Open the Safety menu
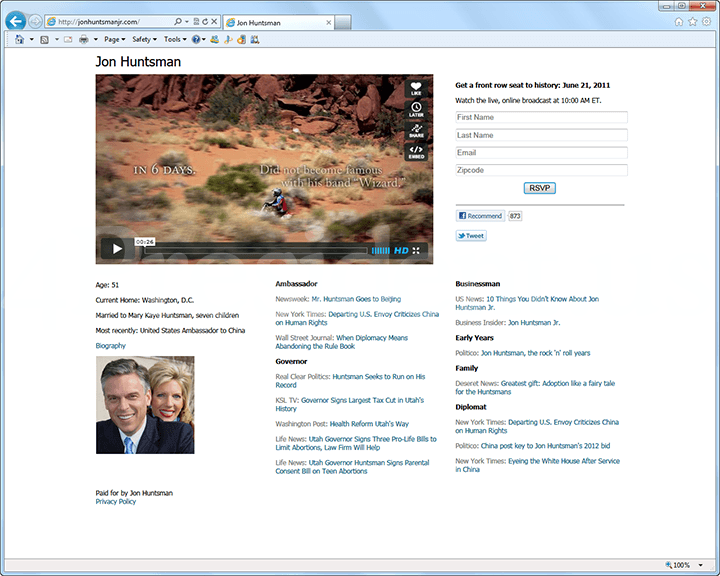Image resolution: width=720 pixels, height=576 pixels. pos(144,40)
